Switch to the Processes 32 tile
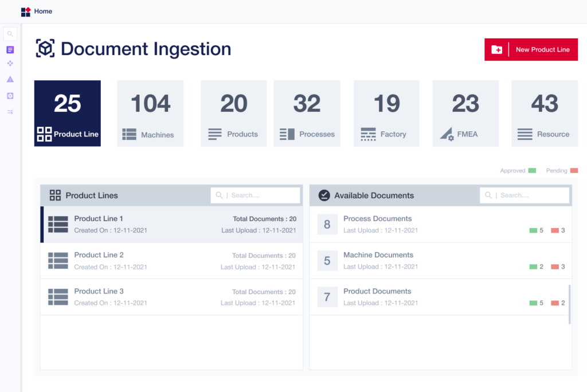 tap(307, 113)
